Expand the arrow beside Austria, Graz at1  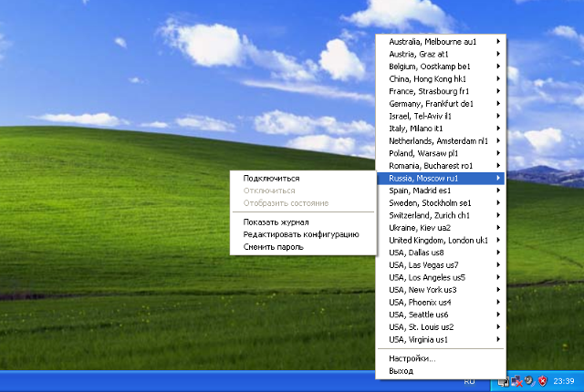[x=498, y=54]
